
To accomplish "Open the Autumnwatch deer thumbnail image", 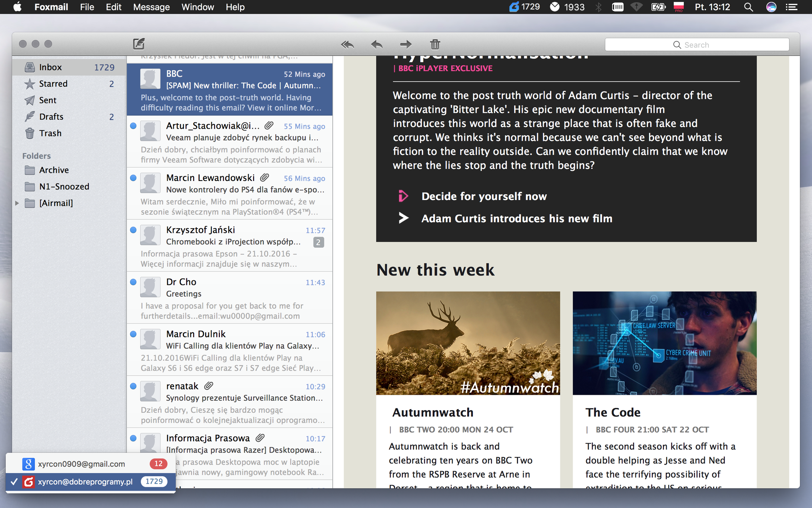I will tap(468, 343).
